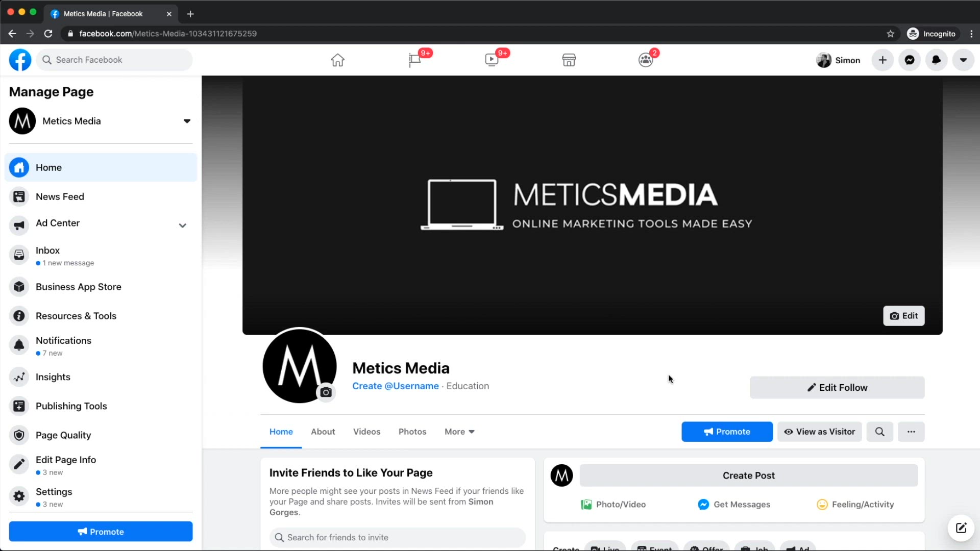
Task: Click the sidebar Promote button
Action: 101,532
